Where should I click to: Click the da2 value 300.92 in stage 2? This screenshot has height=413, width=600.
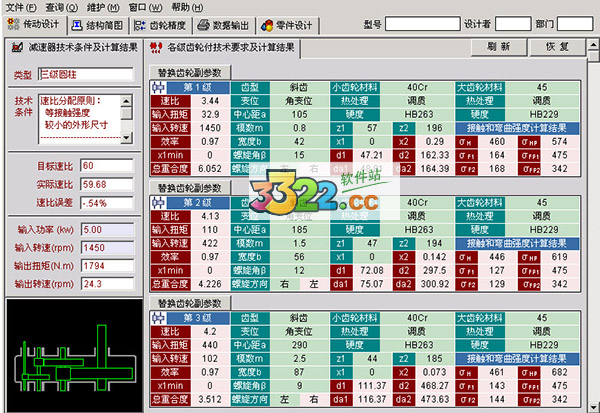[x=434, y=284]
